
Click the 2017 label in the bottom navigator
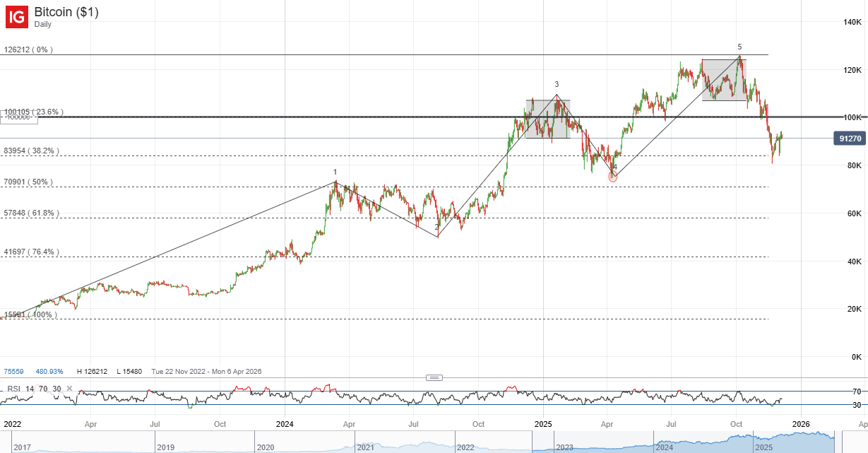(21, 448)
